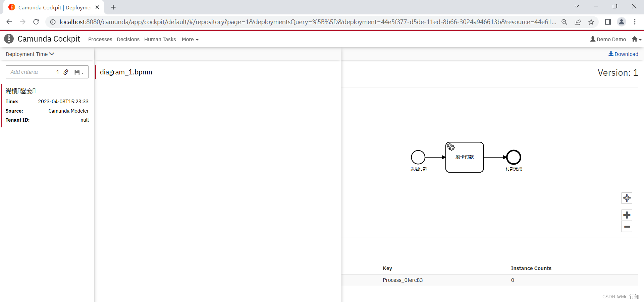Click the Version: 1 label
This screenshot has width=644, height=302.
point(618,73)
